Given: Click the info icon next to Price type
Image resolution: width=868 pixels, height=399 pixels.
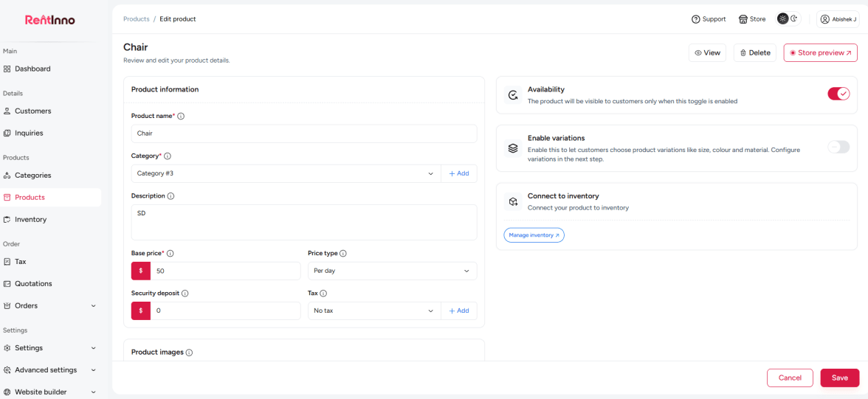Looking at the screenshot, I should [343, 254].
